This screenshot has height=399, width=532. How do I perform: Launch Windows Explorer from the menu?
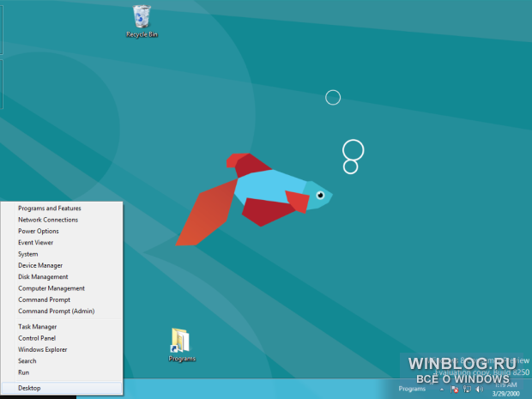(62, 349)
